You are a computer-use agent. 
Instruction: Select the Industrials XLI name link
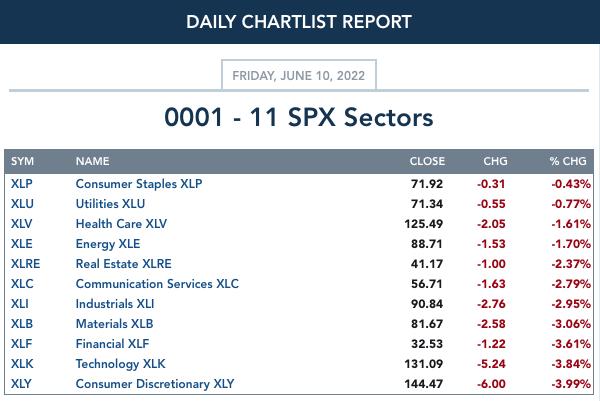[x=115, y=303]
